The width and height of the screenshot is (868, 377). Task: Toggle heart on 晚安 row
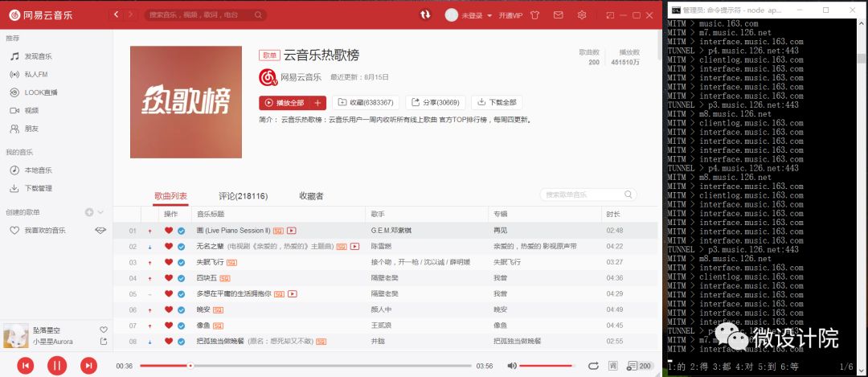click(169, 310)
